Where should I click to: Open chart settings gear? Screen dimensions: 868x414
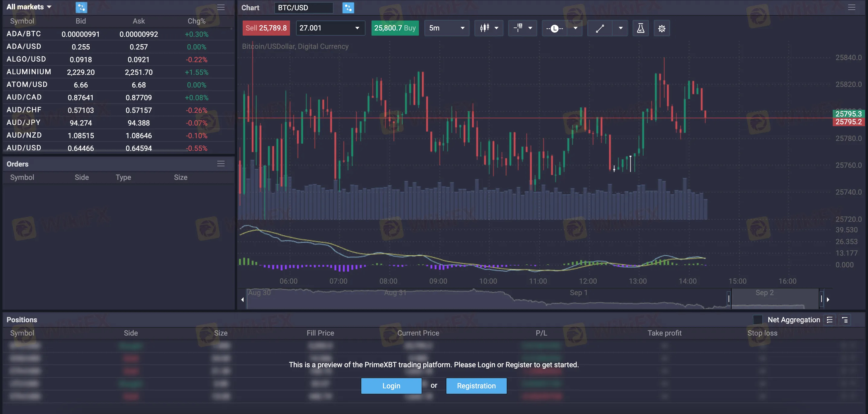pos(662,28)
